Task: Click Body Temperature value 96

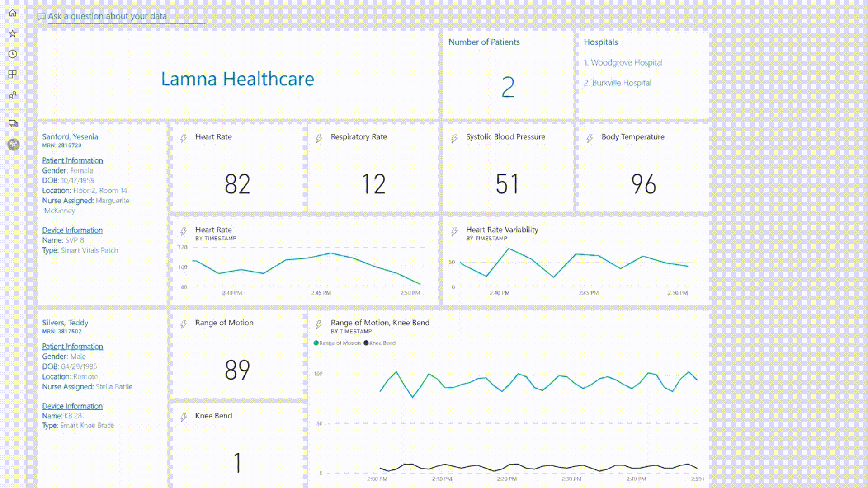Action: (x=643, y=184)
